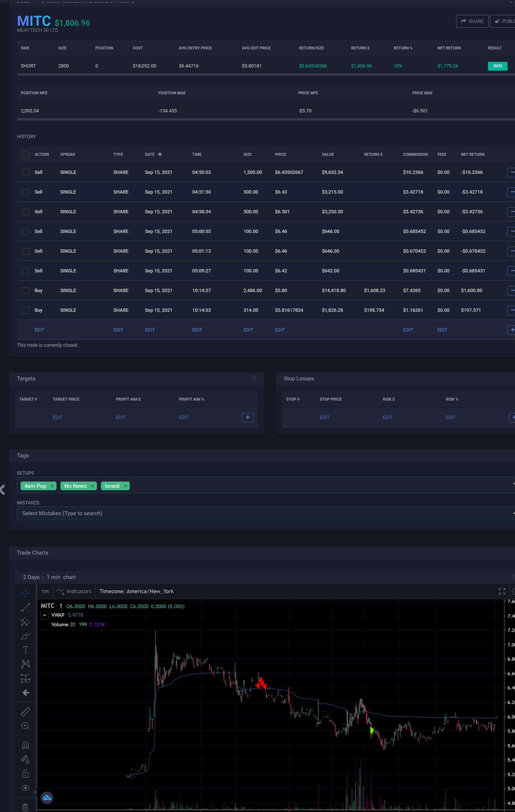Enable magnet mode in chart toolbar
Image resolution: width=515 pixels, height=812 pixels.
pyautogui.click(x=25, y=745)
